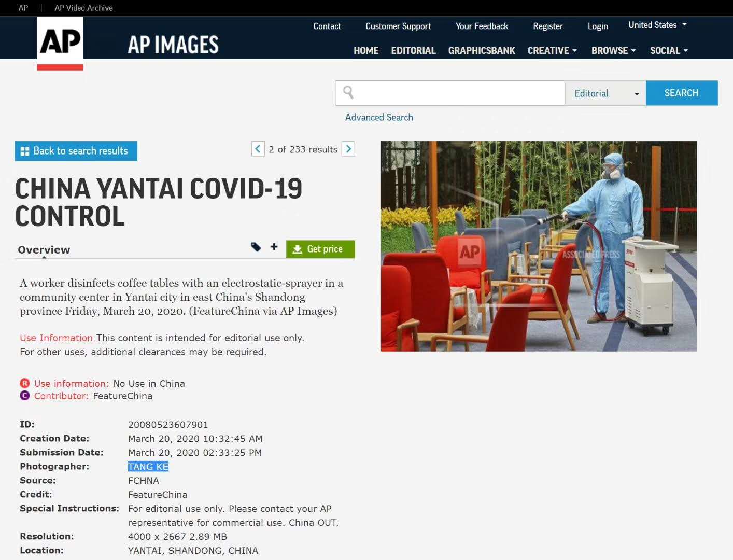Click the disinfection worker photo preview

pos(539,246)
